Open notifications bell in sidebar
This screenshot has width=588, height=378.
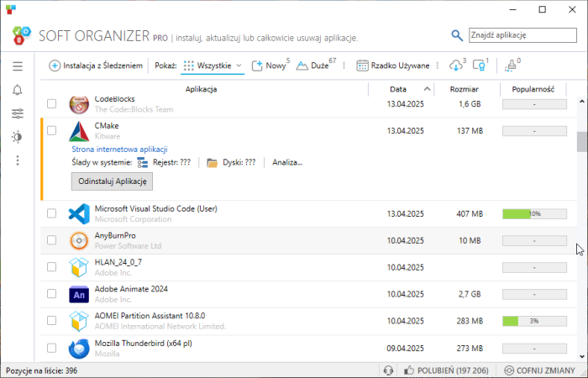pyautogui.click(x=18, y=90)
